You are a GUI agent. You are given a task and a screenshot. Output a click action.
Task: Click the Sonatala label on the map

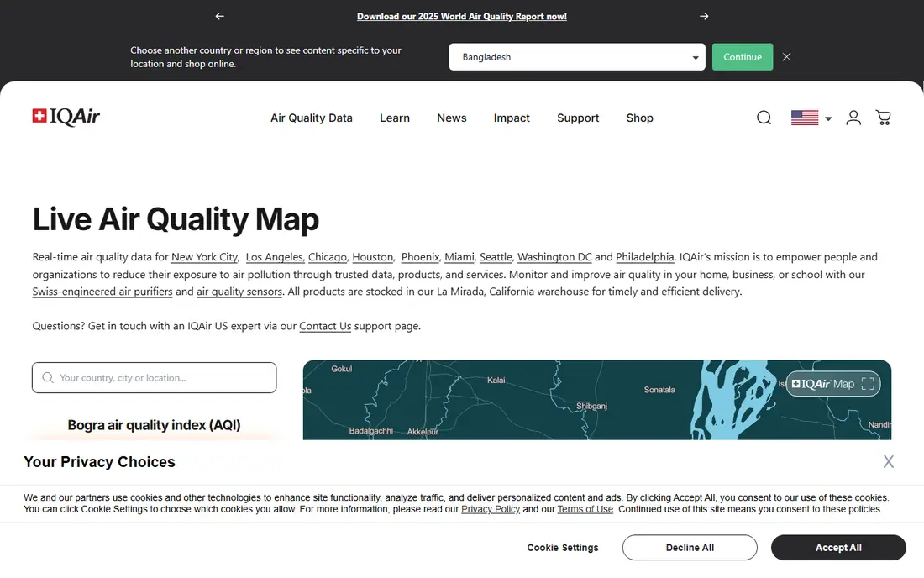click(659, 390)
